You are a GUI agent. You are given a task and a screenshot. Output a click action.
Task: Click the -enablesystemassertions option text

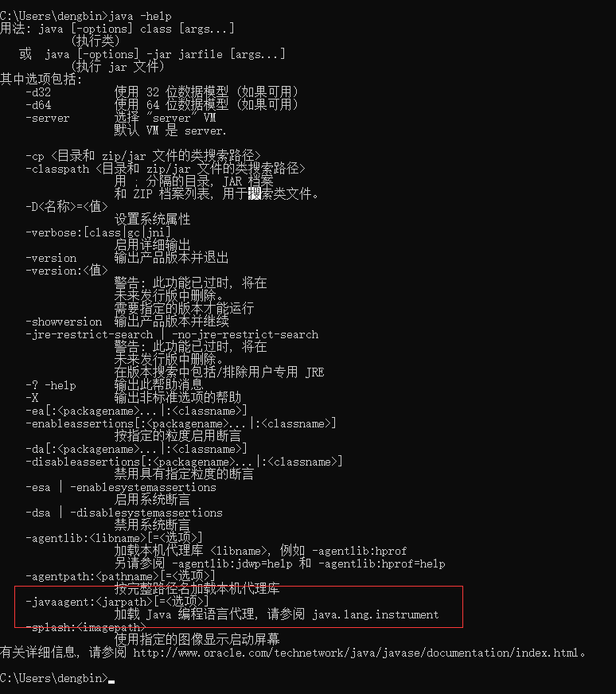(x=143, y=487)
